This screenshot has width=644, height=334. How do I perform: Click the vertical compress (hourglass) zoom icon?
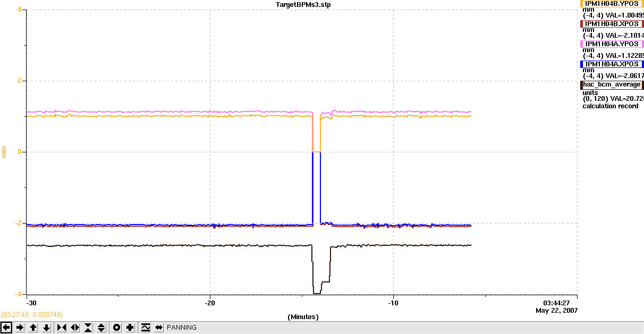point(88,328)
